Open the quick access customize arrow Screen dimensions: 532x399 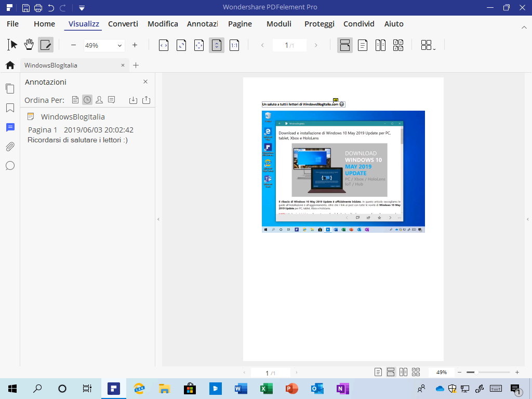pyautogui.click(x=82, y=8)
